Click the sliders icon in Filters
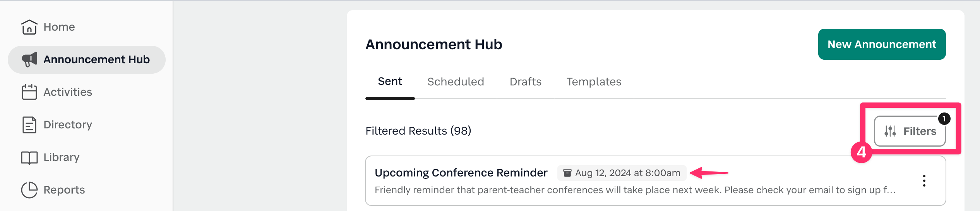The width and height of the screenshot is (980, 211). pos(890,131)
